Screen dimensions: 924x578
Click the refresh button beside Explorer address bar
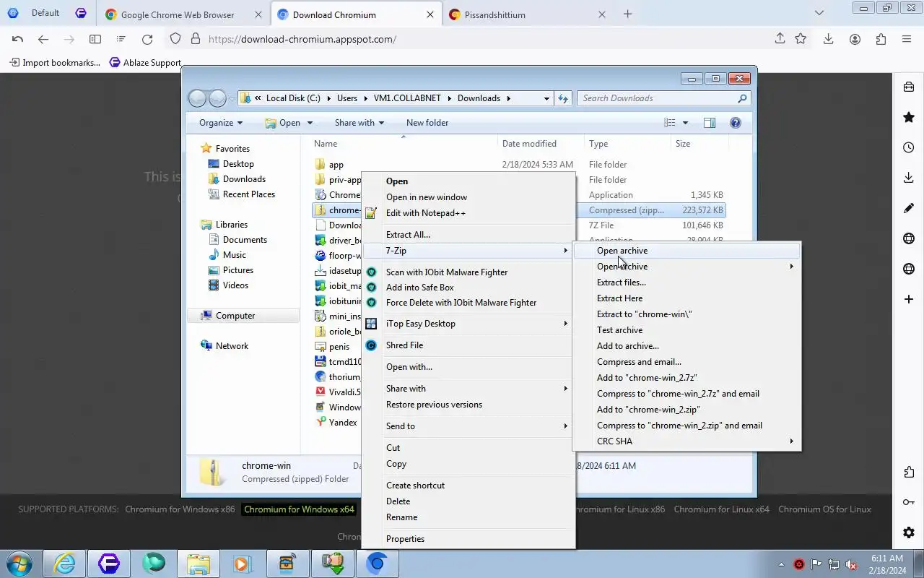[x=563, y=98]
